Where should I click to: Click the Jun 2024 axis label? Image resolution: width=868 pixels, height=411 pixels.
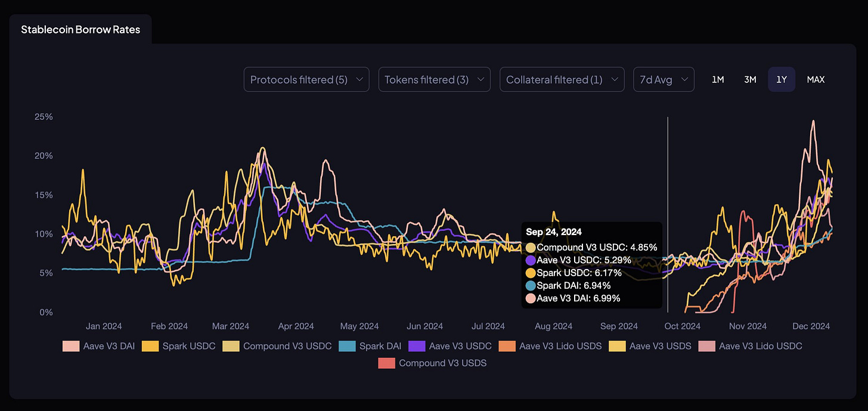(424, 326)
